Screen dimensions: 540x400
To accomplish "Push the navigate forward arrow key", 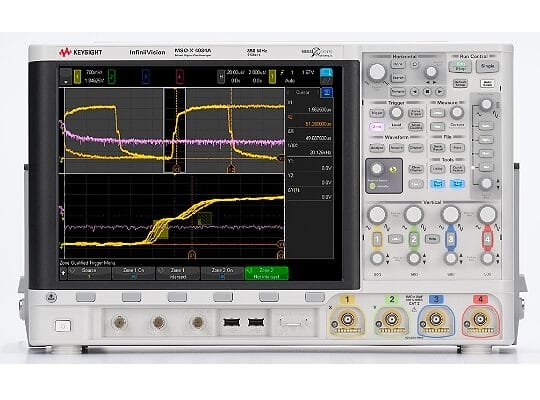I will click(439, 92).
